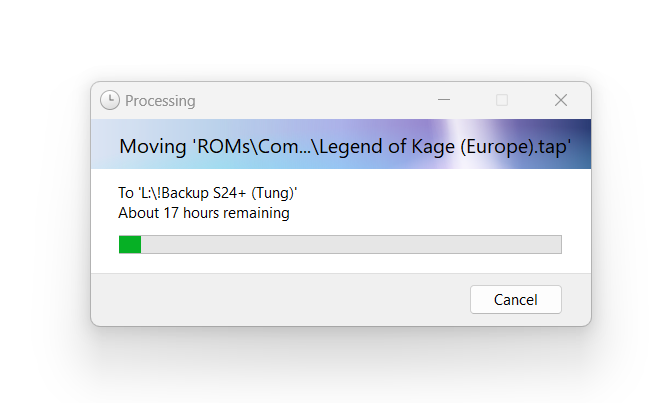Minimize the Processing dialog
The image size is (666, 403).
(x=443, y=100)
